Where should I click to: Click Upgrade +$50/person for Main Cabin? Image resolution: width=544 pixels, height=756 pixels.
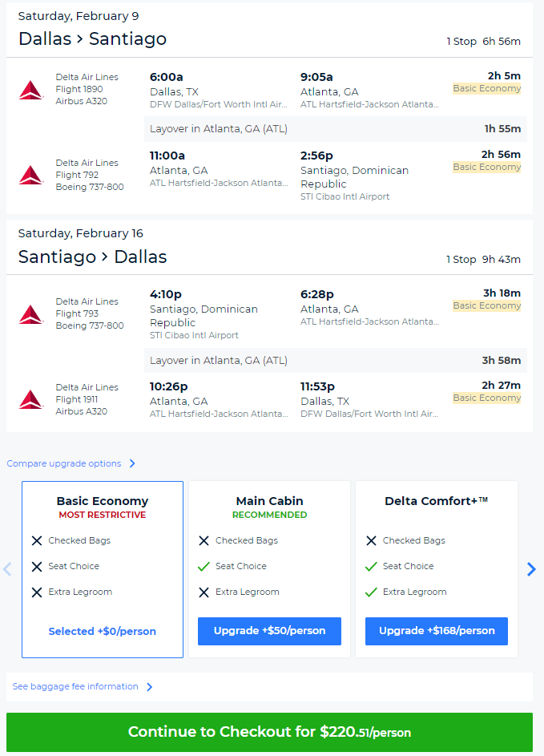pyautogui.click(x=269, y=631)
